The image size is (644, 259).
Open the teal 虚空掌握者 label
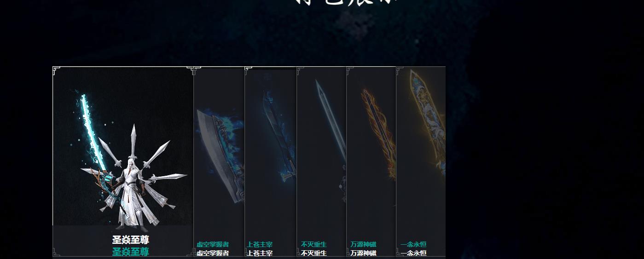click(x=213, y=244)
